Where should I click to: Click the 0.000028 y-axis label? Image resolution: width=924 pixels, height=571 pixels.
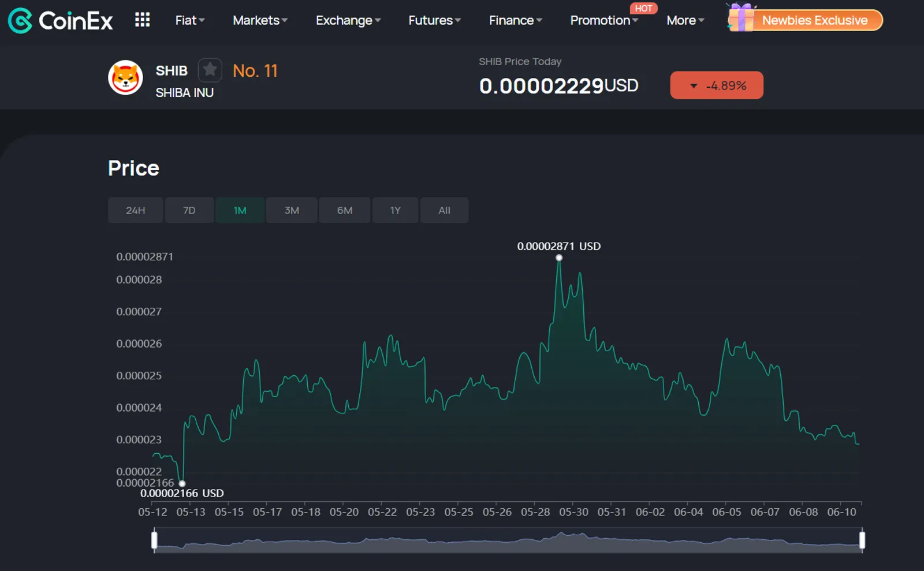tap(139, 280)
